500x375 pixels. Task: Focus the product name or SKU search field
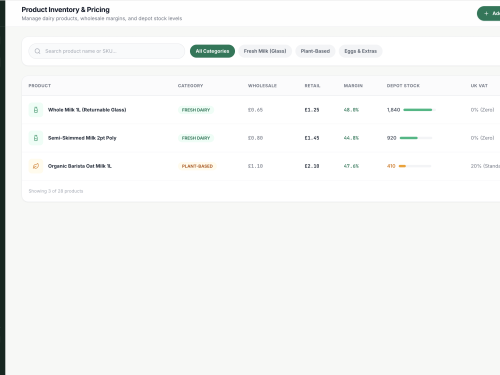[107, 51]
